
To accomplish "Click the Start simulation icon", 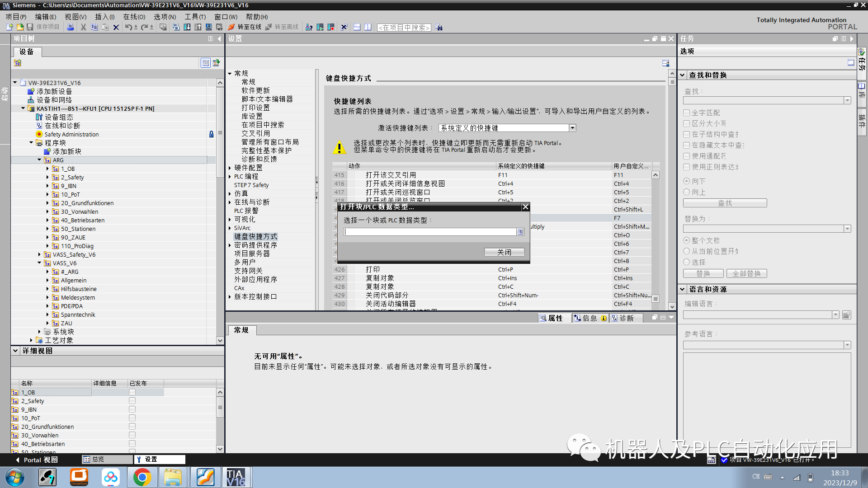I will [209, 27].
